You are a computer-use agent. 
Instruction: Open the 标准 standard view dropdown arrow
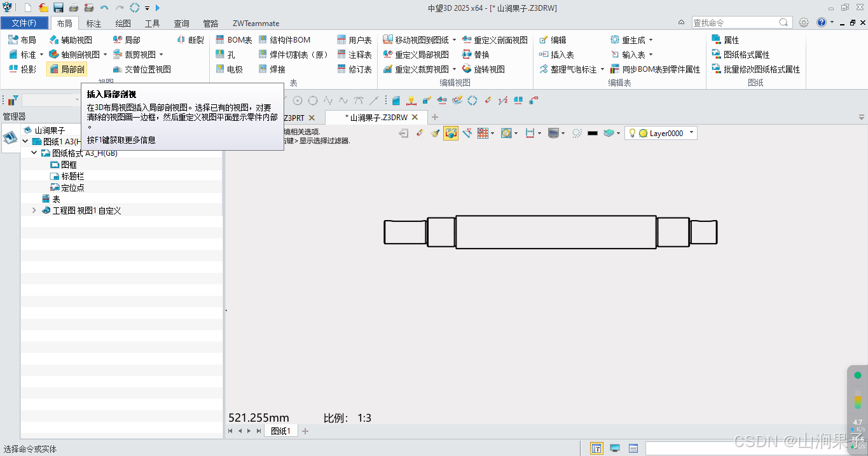tap(41, 55)
